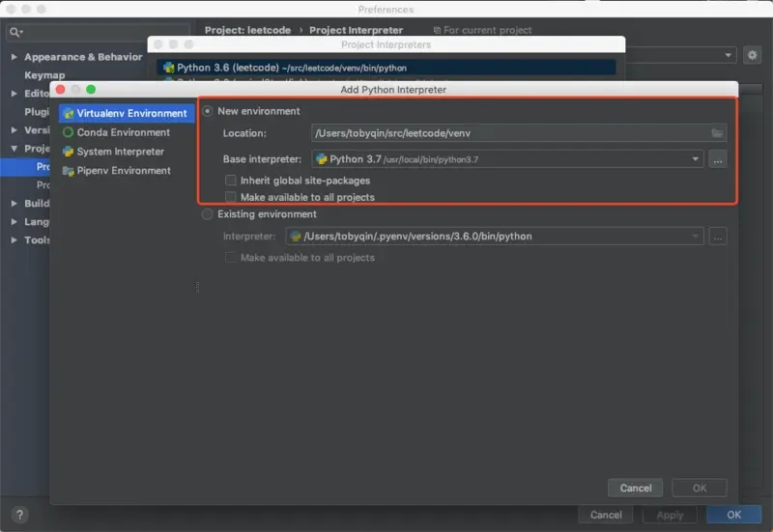Click the Location path field
This screenshot has height=532, width=773.
pos(519,133)
